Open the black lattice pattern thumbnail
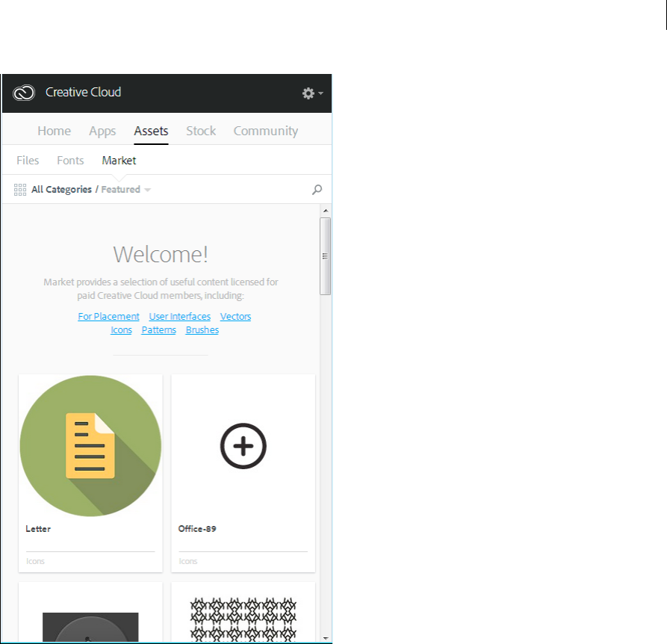Image resolution: width=667 pixels, height=644 pixels. (243, 619)
